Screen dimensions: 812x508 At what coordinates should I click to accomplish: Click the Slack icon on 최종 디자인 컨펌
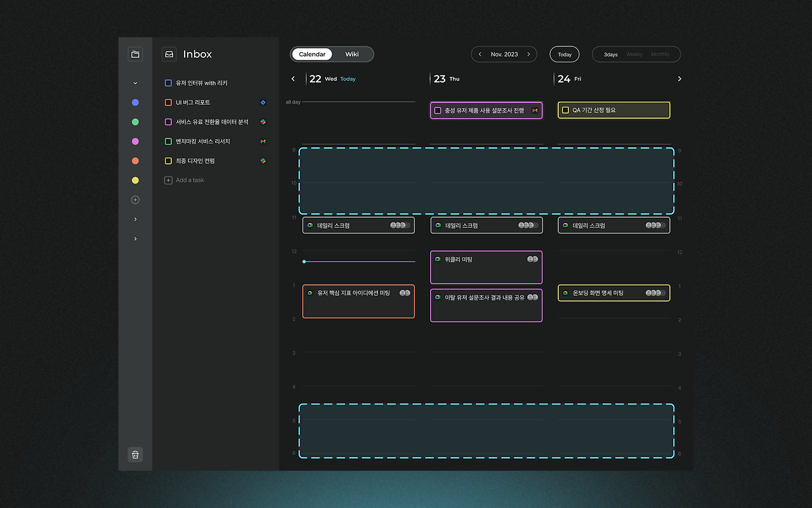[x=263, y=161]
